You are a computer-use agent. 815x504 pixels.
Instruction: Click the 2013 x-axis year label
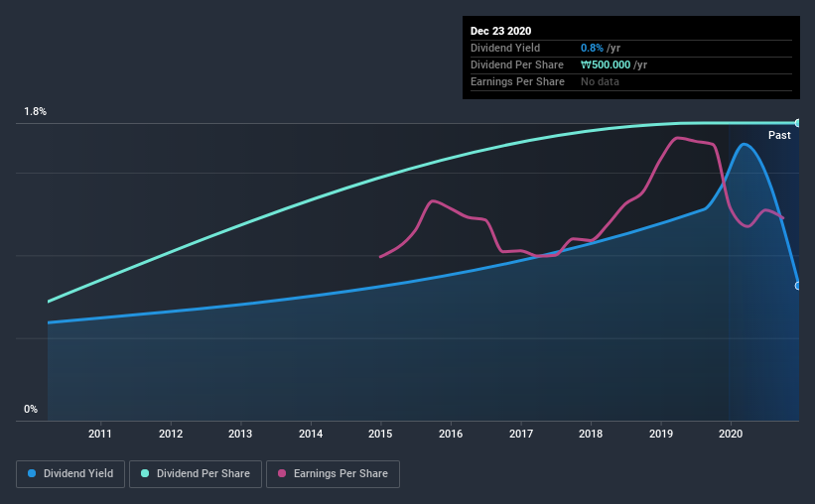[x=240, y=434]
